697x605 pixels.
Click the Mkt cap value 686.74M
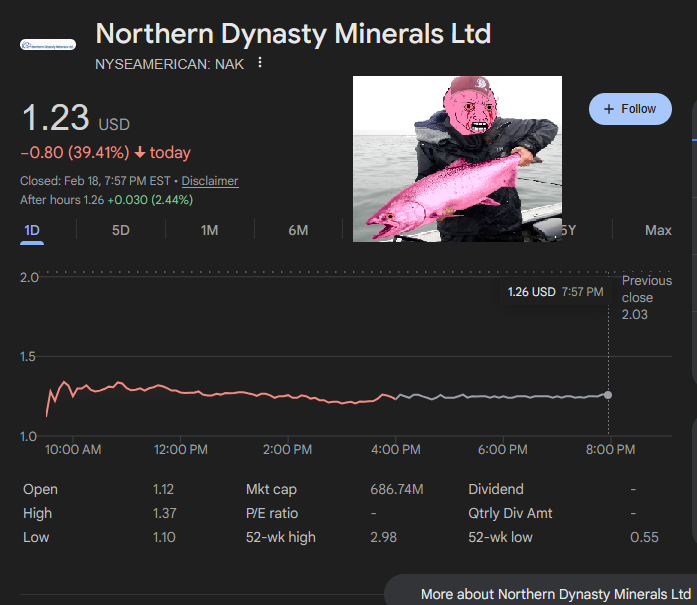(x=397, y=489)
